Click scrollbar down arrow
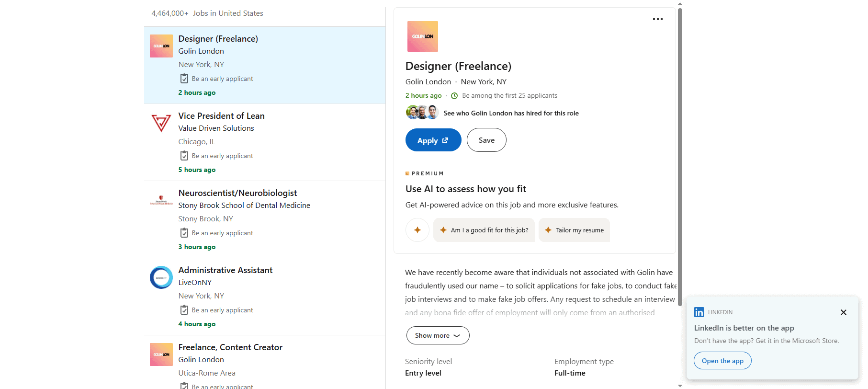This screenshot has width=868, height=389. [x=680, y=386]
